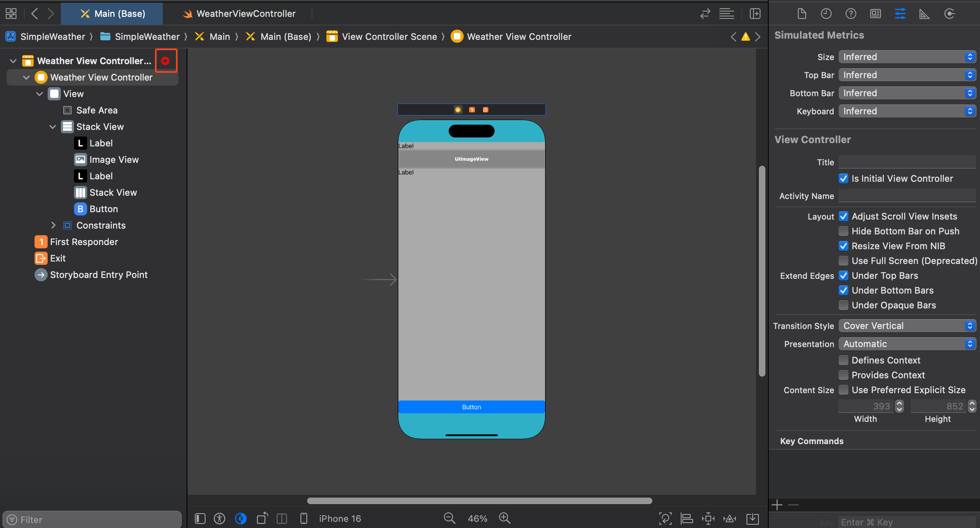The image size is (980, 528).
Task: Check Under Opaque Bars option
Action: tap(843, 305)
